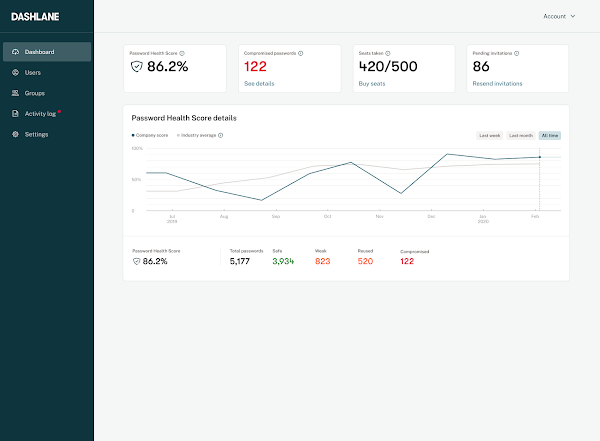Click the 420/500 seats value
This screenshot has height=441, width=600.
pos(388,67)
